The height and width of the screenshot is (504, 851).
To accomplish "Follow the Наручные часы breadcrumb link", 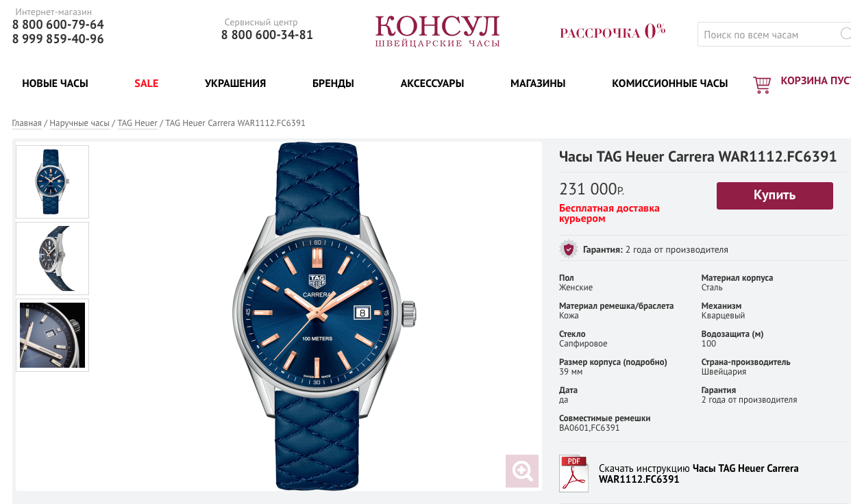I will pos(79,123).
